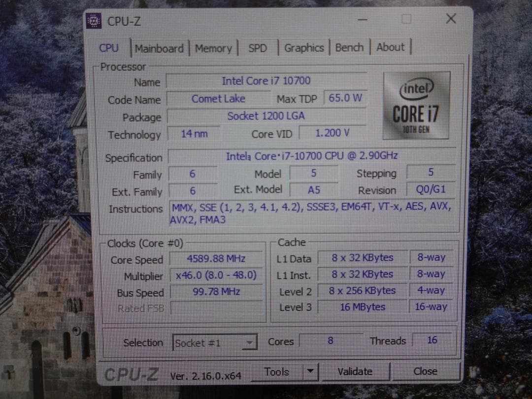This screenshot has width=532, height=399.
Task: Click the Ver. 2.16.0.x64 label
Action: (x=206, y=375)
